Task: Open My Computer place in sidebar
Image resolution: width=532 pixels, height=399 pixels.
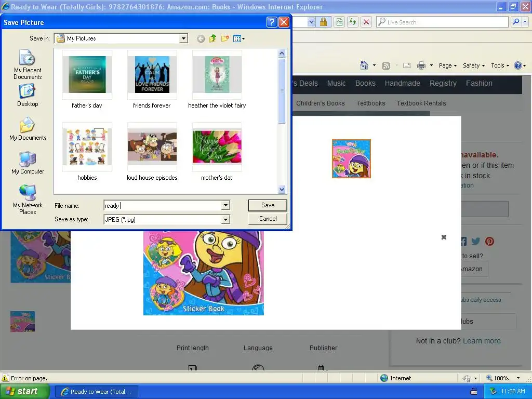Action: (x=28, y=163)
